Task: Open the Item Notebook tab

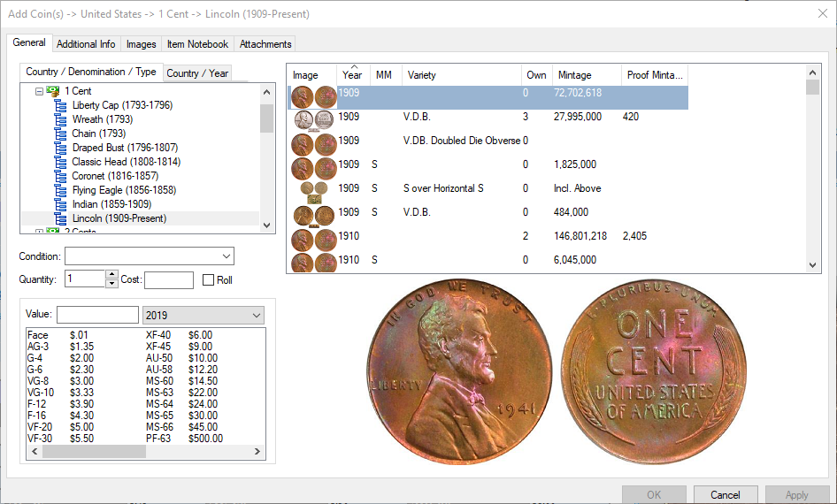Action: pos(197,44)
